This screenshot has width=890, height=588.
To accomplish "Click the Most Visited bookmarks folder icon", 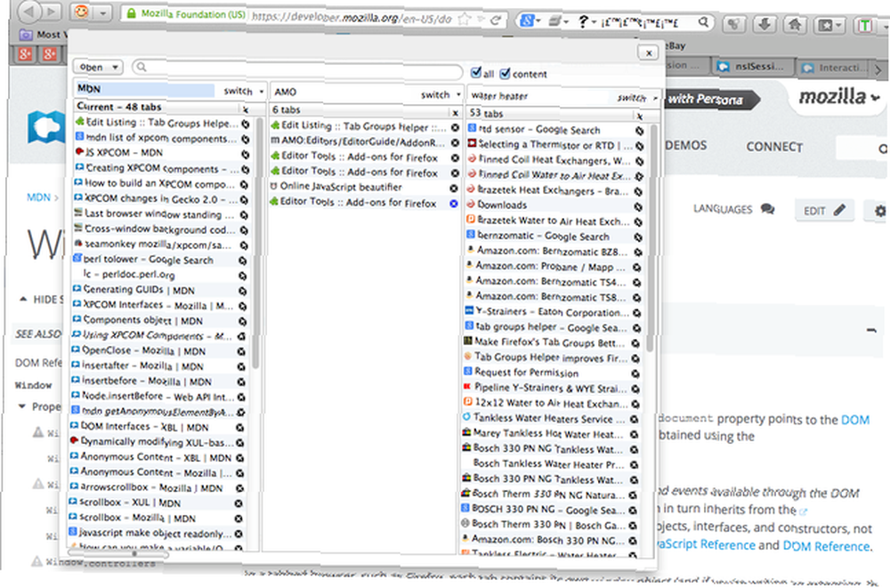I will click(26, 35).
